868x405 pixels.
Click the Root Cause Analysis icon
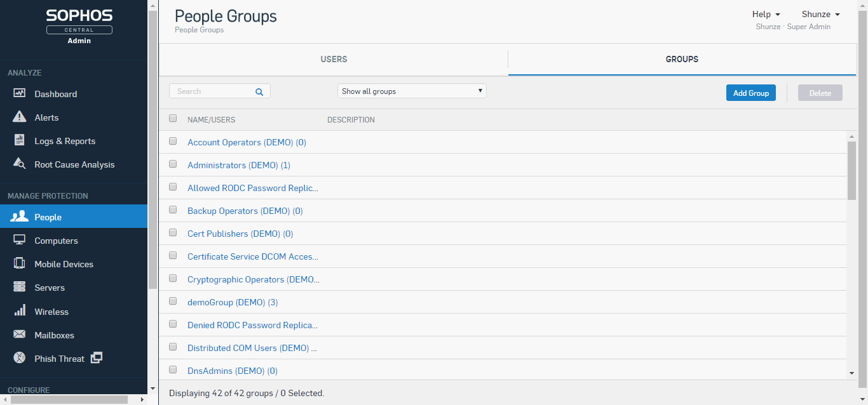click(x=19, y=164)
